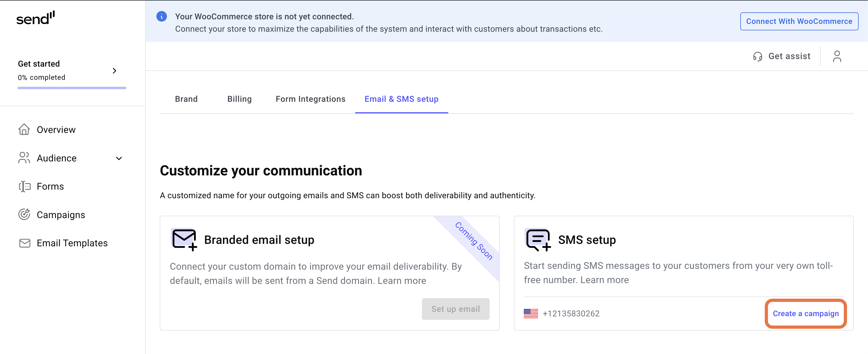Click the chevron next to Get started
This screenshot has height=354, width=868.
click(x=115, y=70)
